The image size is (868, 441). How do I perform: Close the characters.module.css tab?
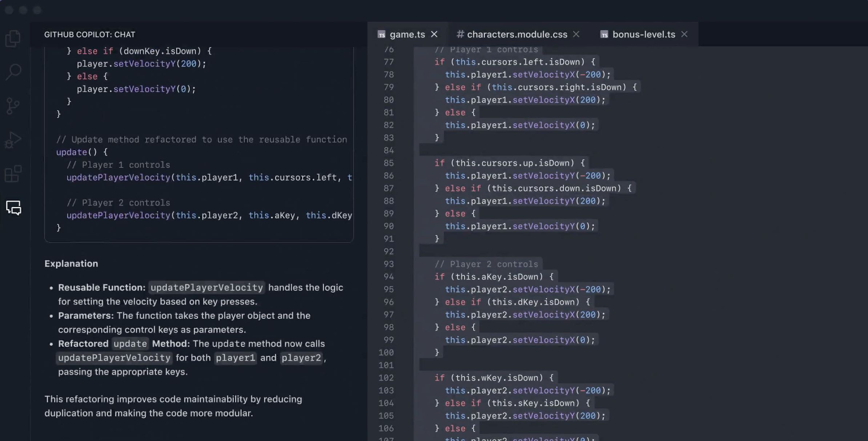576,34
